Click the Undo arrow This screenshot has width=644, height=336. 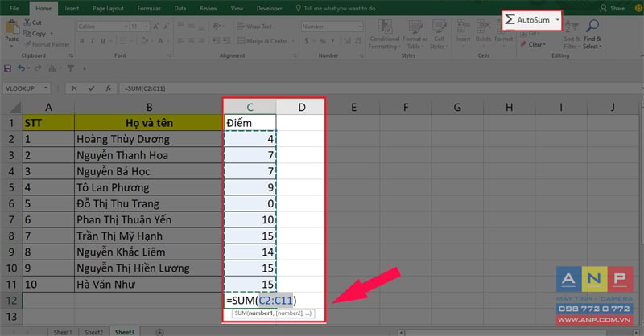coord(22,68)
